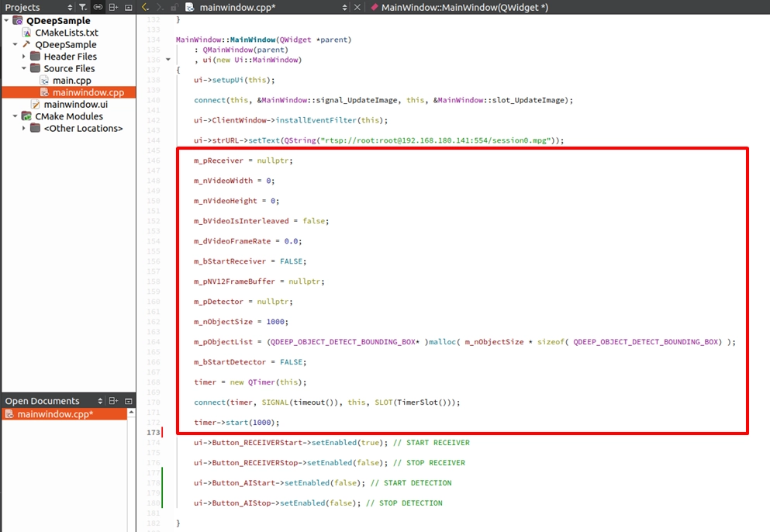
Task: Click the m_bVideoIsInterleaved = false; line
Action: [x=261, y=220]
